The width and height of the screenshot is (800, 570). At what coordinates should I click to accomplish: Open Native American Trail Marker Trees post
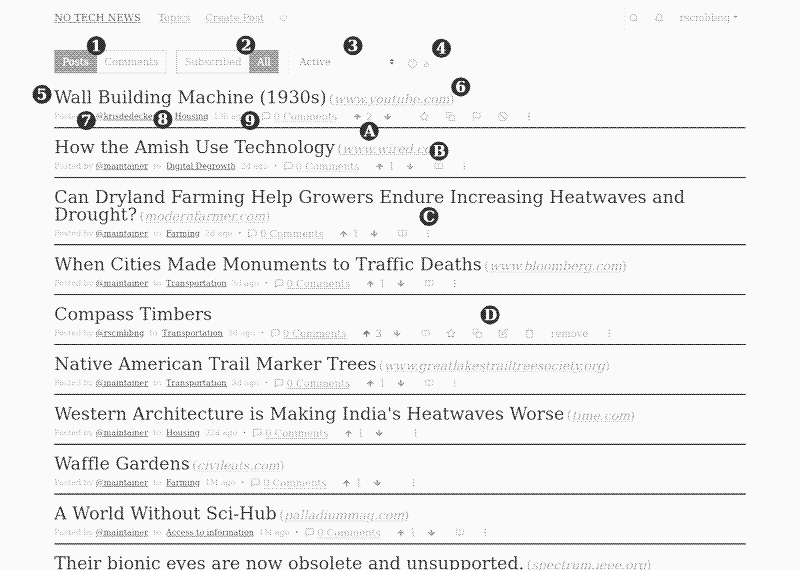click(215, 364)
